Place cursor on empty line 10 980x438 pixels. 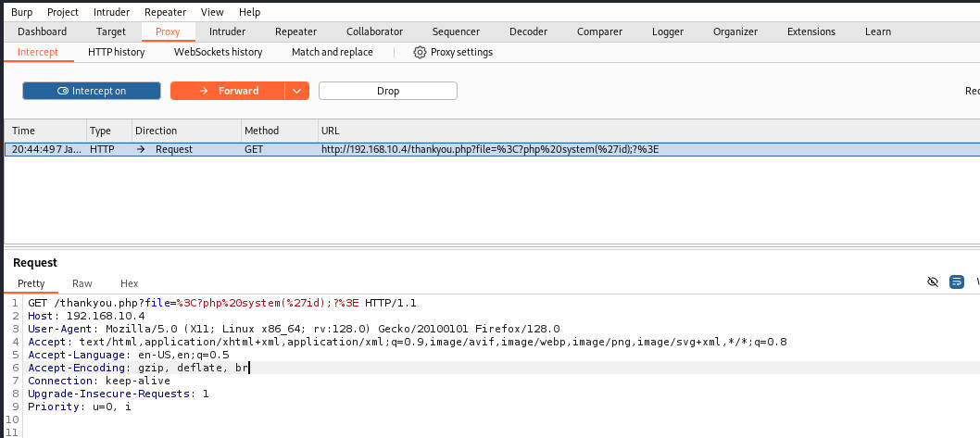[500, 419]
